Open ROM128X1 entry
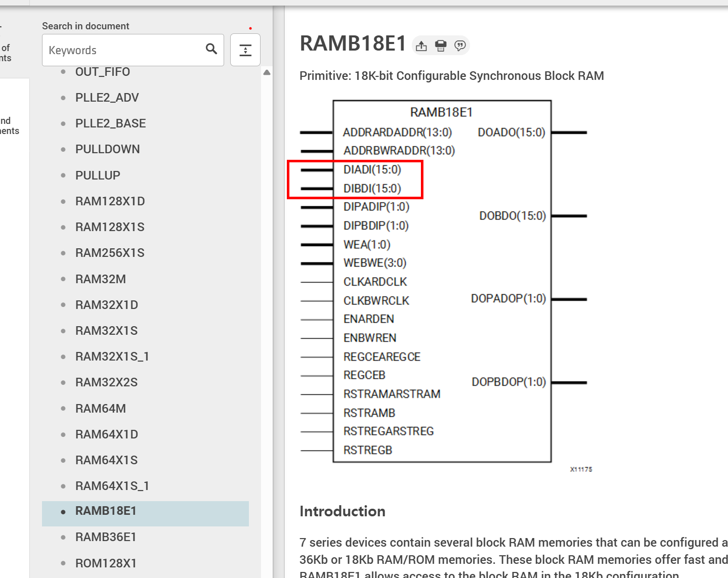 click(106, 563)
